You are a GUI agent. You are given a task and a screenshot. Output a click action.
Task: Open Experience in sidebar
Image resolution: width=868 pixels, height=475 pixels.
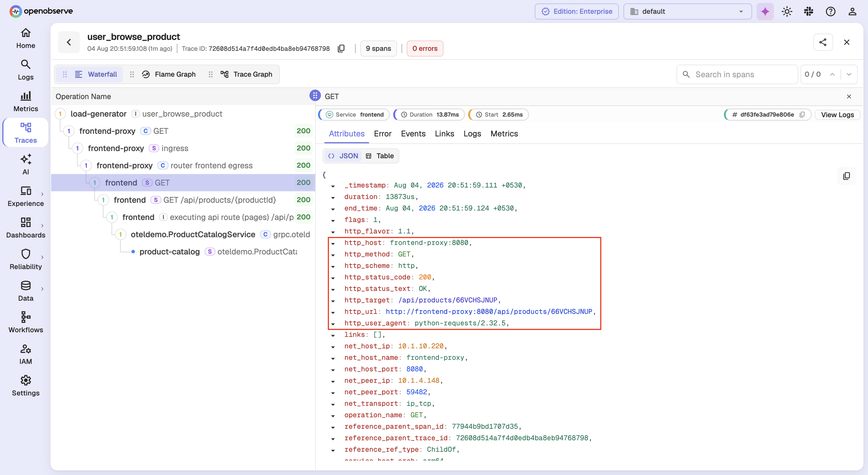click(x=26, y=196)
